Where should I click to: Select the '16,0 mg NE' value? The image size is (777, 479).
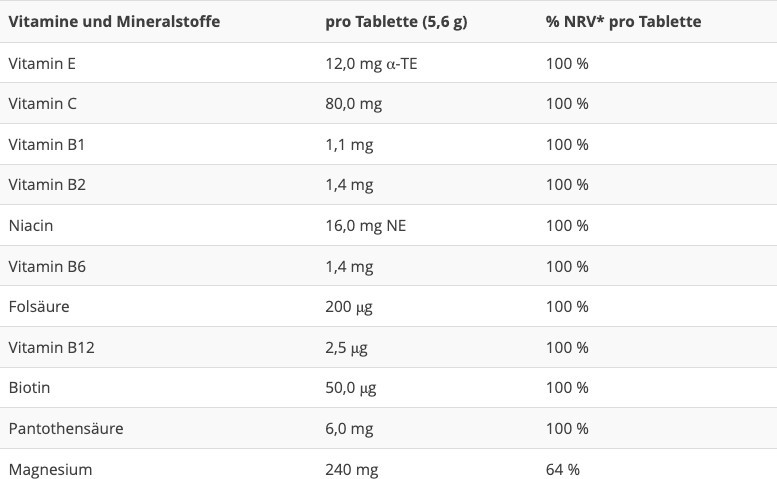[365, 225]
